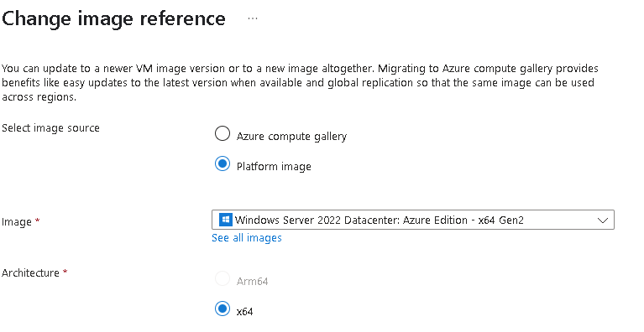This screenshot has width=644, height=332.
Task: Click the greyed Arm64 option label
Action: pyautogui.click(x=252, y=281)
